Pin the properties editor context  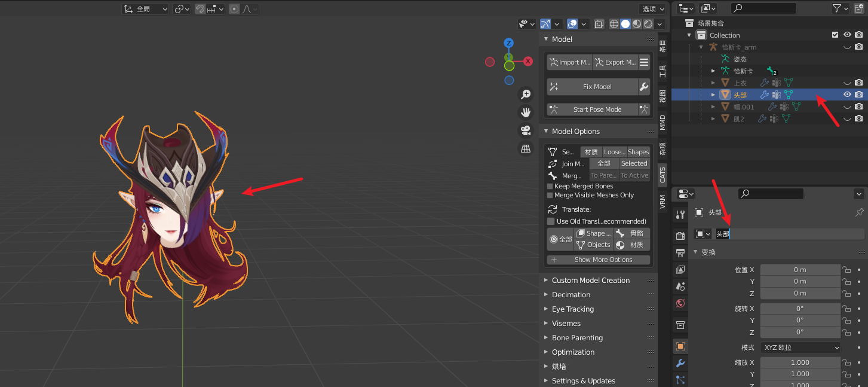coord(859,212)
